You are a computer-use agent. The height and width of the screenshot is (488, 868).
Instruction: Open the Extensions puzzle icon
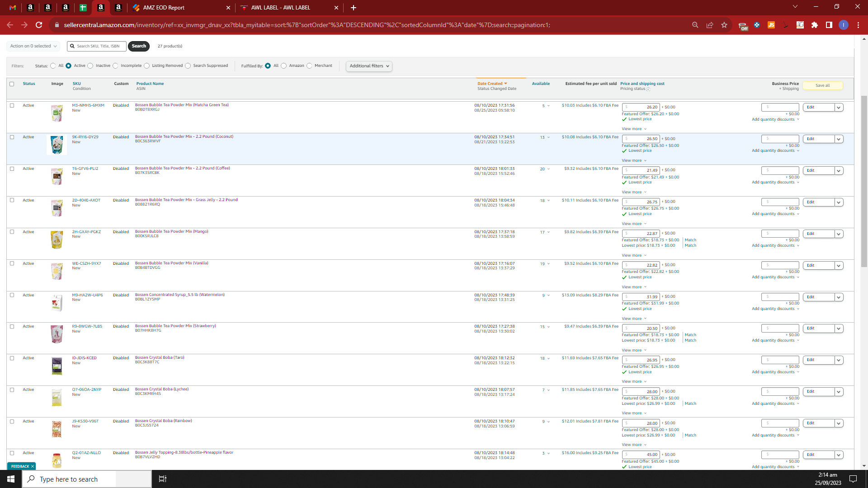[815, 25]
